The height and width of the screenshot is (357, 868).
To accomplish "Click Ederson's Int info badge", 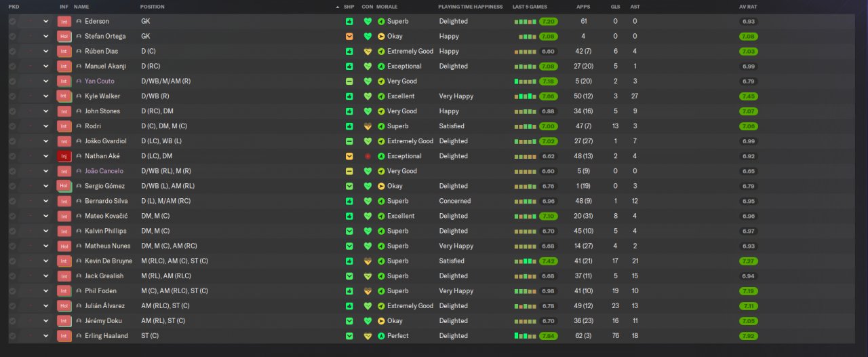I will pos(64,21).
